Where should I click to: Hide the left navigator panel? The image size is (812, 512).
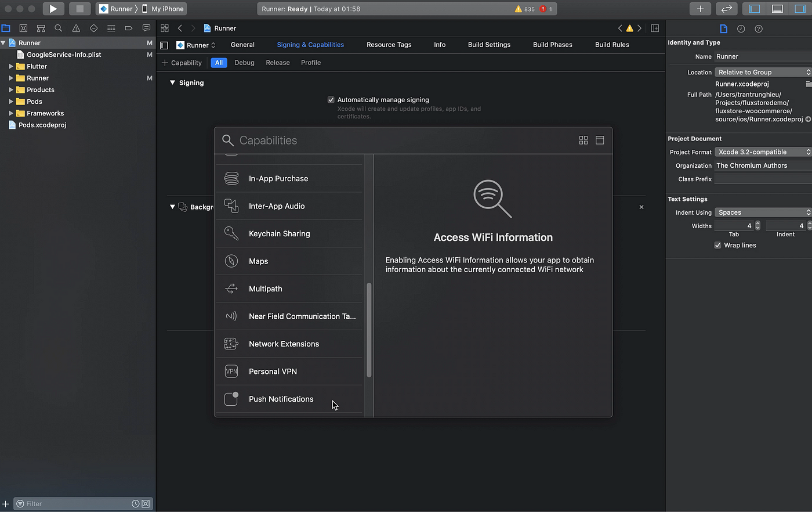[755, 9]
